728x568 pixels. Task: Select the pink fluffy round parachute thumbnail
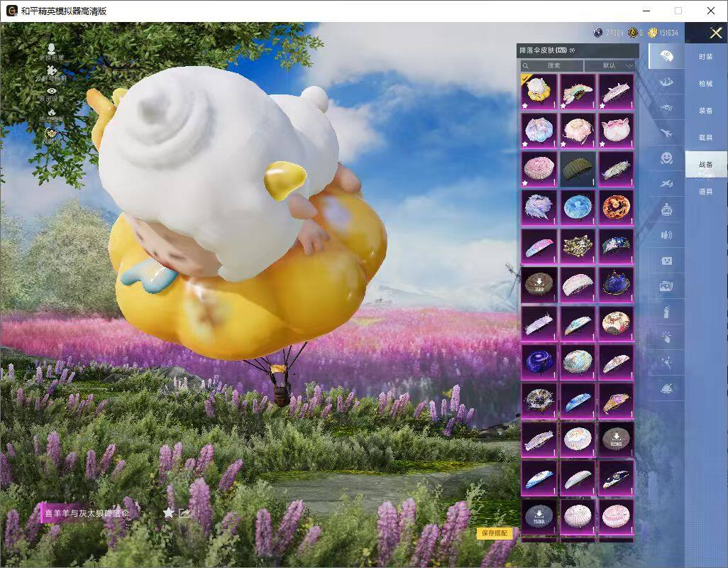click(539, 168)
